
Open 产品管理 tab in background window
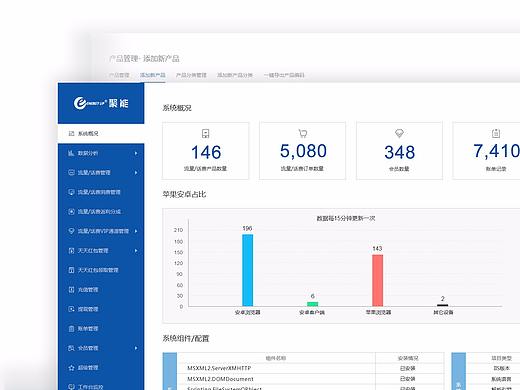click(x=119, y=75)
